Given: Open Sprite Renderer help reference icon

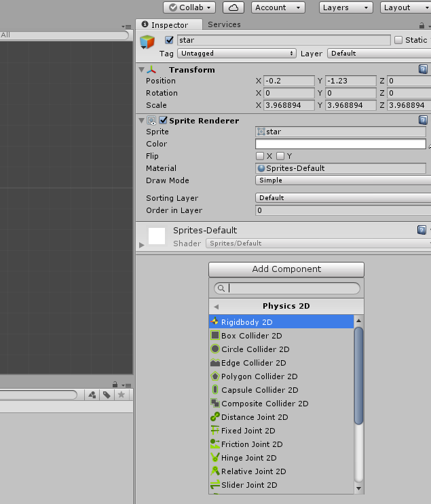Looking at the screenshot, I should pyautogui.click(x=423, y=120).
